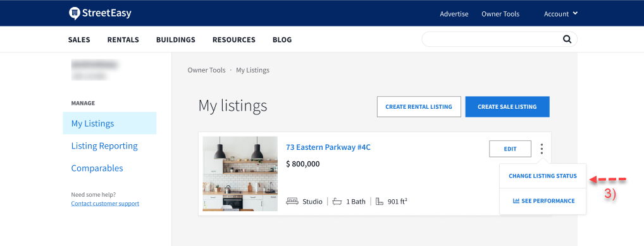
Task: Go to the Sales section
Action: [x=79, y=40]
